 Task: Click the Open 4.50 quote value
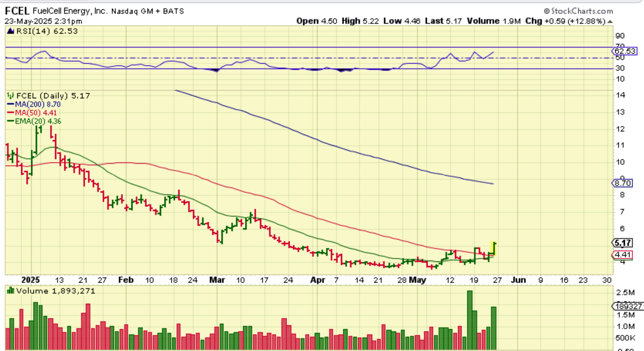[x=317, y=21]
